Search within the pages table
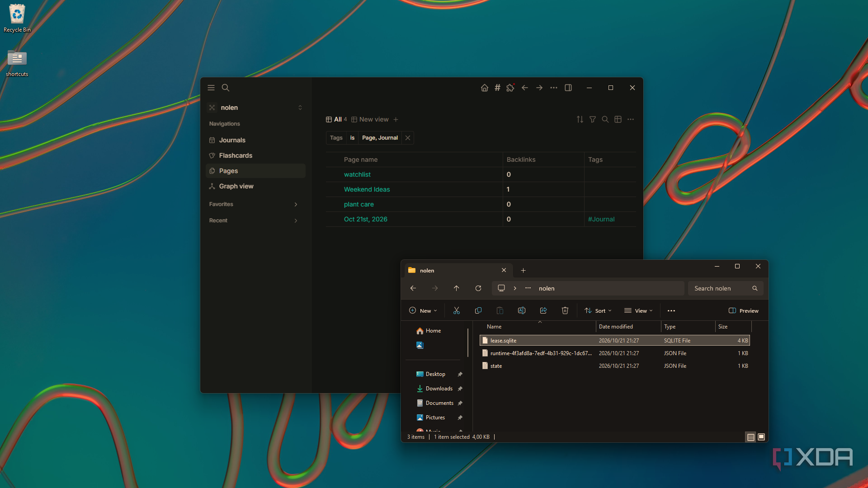Screen dimensions: 868x488 tap(605, 119)
